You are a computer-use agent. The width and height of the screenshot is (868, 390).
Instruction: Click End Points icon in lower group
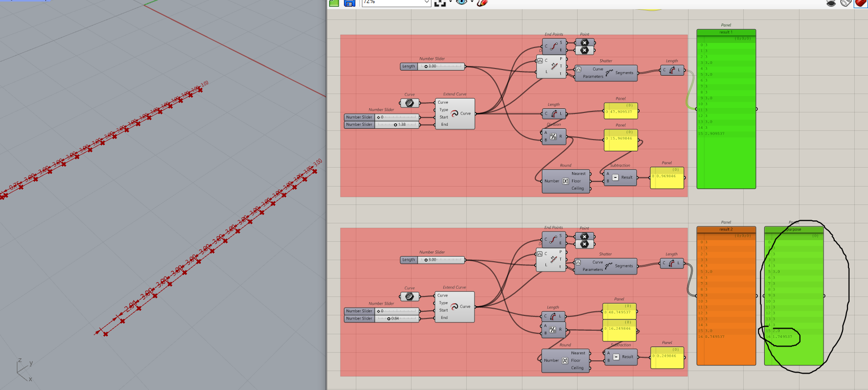(553, 239)
